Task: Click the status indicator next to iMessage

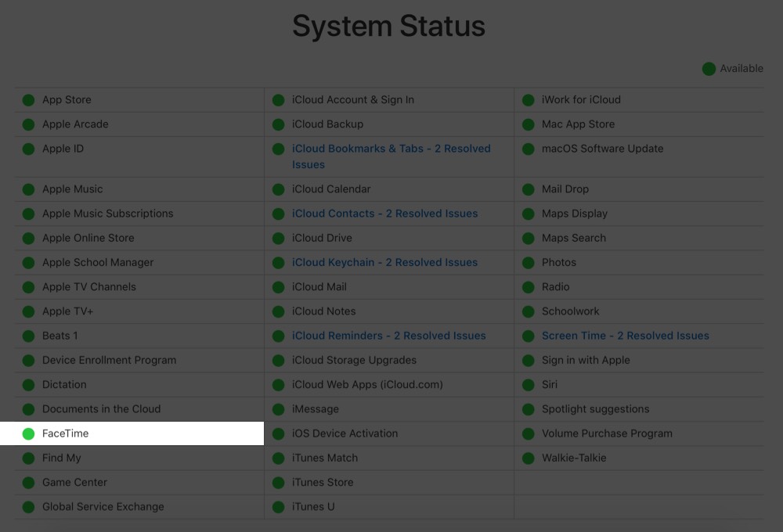Action: pos(278,408)
